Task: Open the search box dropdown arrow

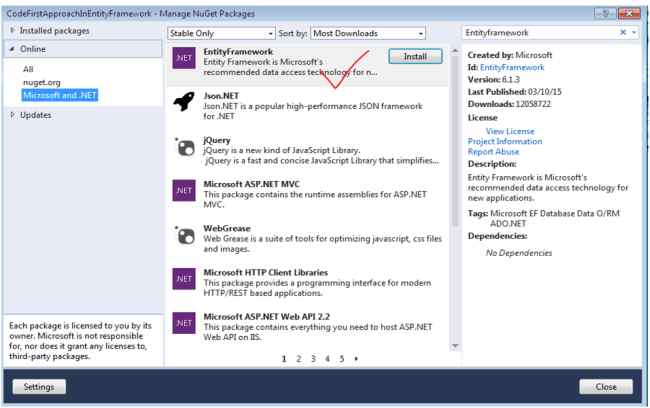Action: [x=634, y=32]
